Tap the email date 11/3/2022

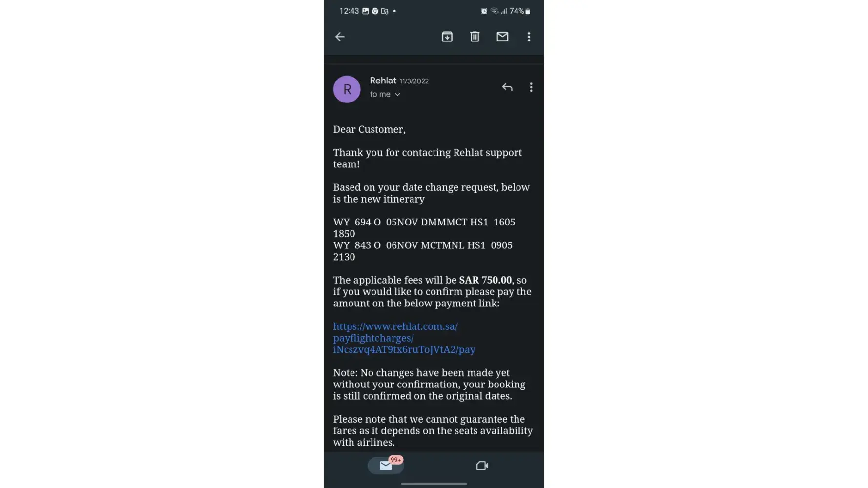click(x=414, y=81)
